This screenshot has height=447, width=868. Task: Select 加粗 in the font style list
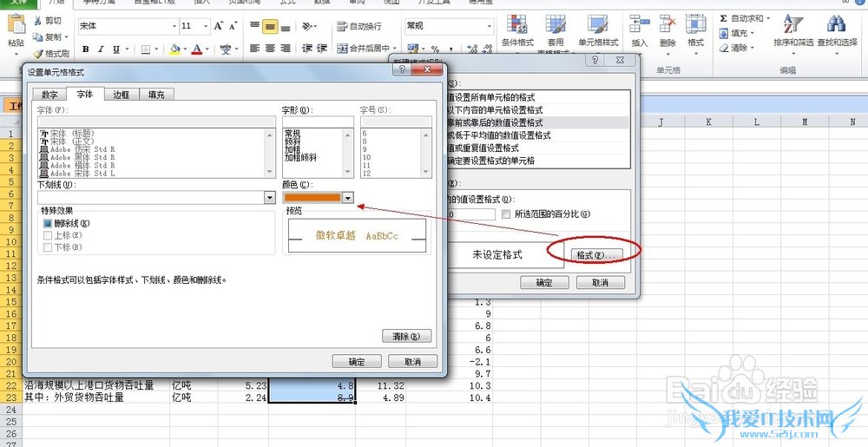[x=293, y=149]
